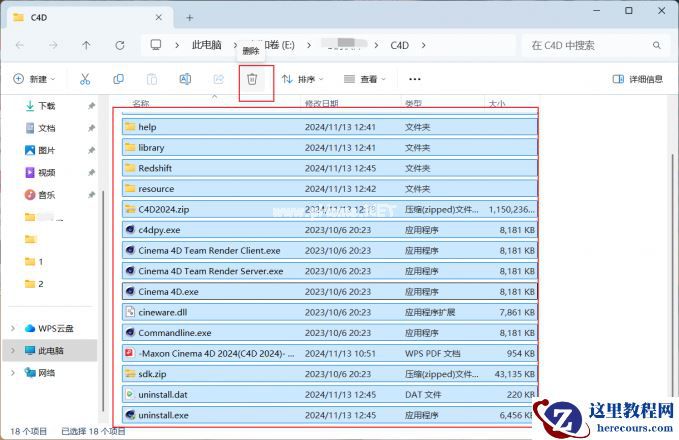This screenshot has width=679, height=440.
Task: Select the resource folder row
Action: pyautogui.click(x=330, y=188)
